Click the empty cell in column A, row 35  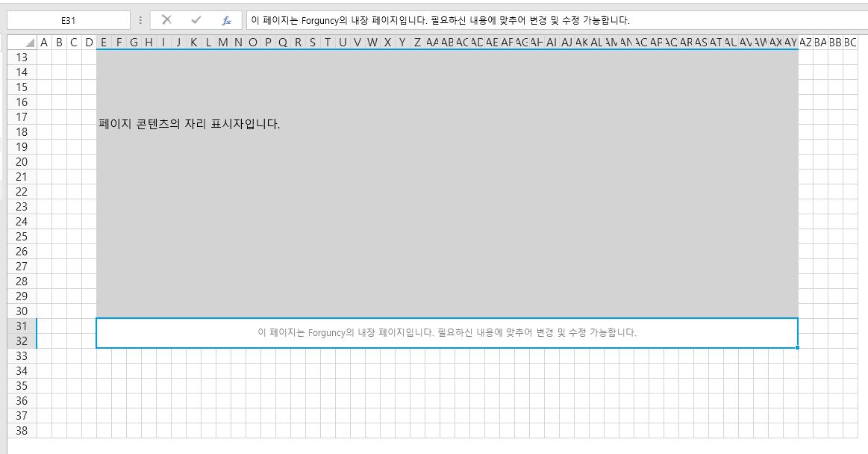click(44, 386)
